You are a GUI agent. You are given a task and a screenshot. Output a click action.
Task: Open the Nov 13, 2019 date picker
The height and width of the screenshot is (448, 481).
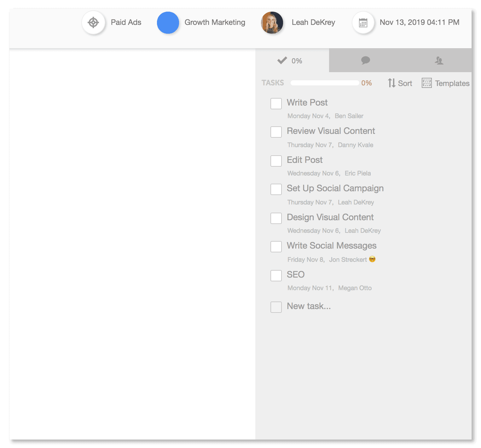[419, 22]
